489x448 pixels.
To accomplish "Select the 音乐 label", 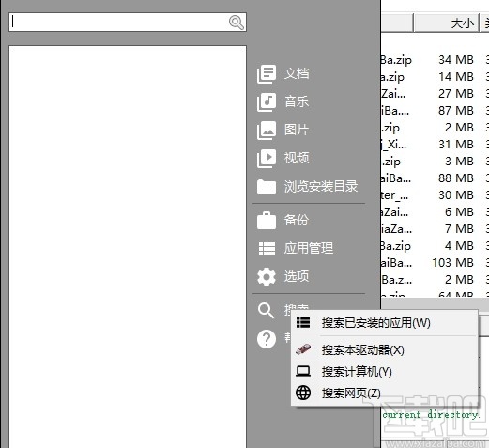I will [x=297, y=102].
